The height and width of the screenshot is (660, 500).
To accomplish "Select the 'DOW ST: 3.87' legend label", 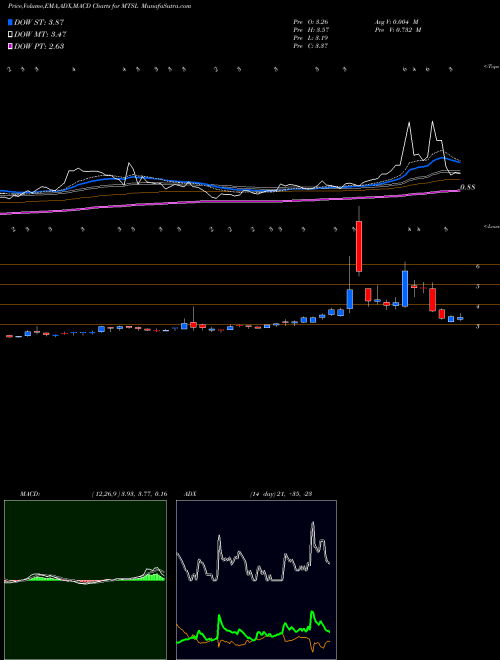I will click(x=39, y=23).
